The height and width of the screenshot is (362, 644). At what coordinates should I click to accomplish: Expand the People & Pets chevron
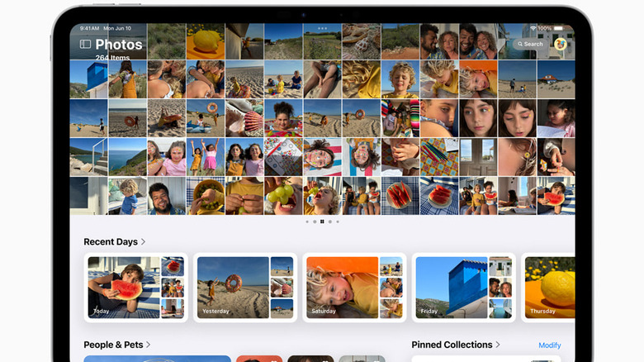(x=149, y=345)
